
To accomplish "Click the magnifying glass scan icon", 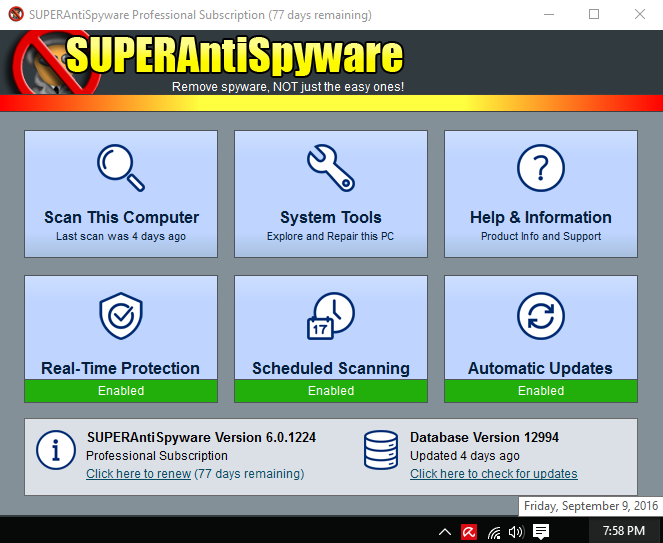I will (121, 168).
